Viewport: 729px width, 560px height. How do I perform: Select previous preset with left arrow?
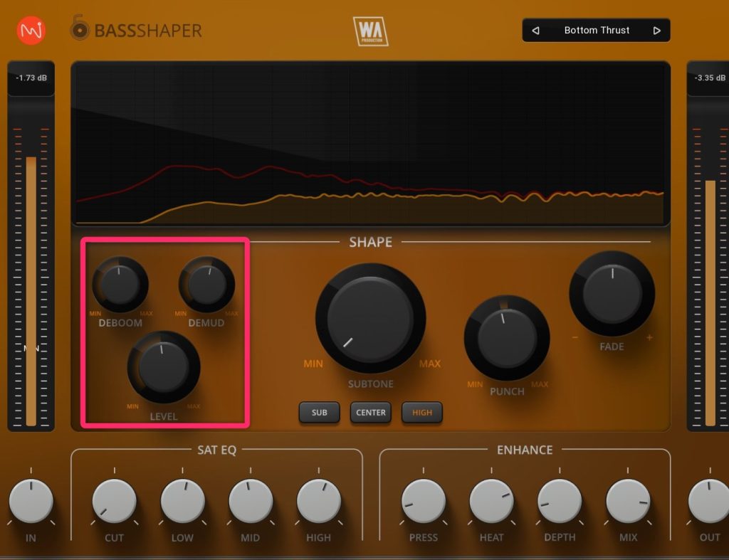pos(536,31)
